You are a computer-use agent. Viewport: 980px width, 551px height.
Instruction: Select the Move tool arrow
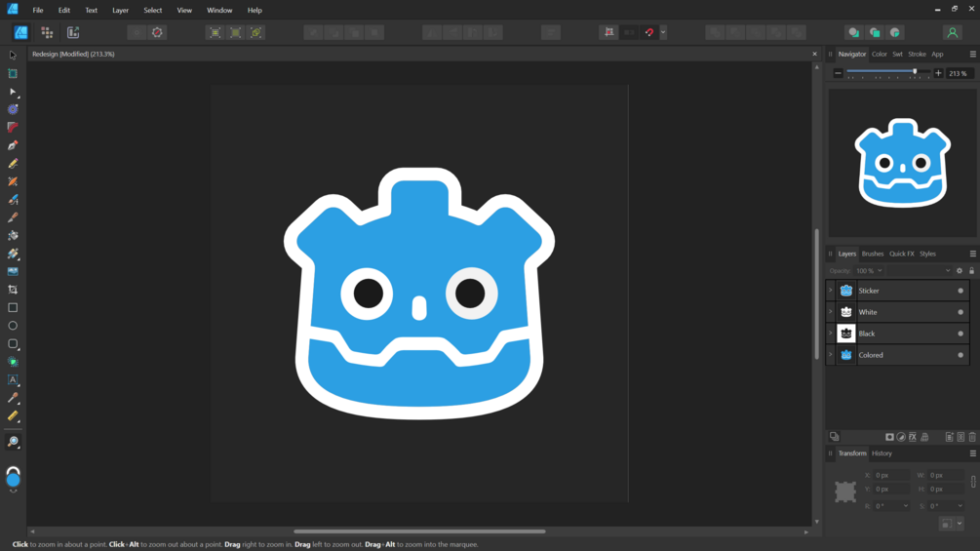(13, 55)
